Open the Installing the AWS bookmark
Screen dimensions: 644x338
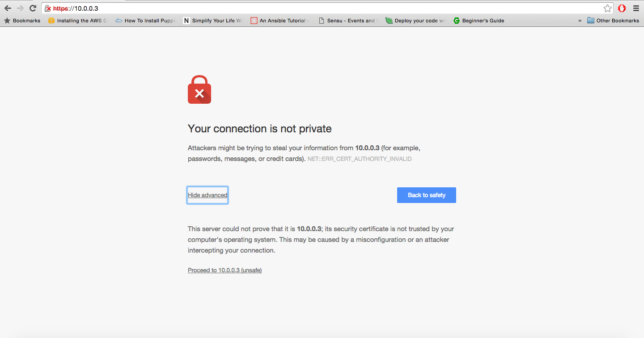click(x=78, y=21)
